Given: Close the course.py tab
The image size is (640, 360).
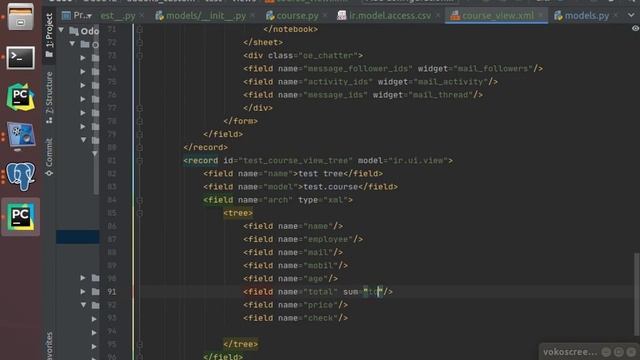Looking at the screenshot, I should click(325, 16).
